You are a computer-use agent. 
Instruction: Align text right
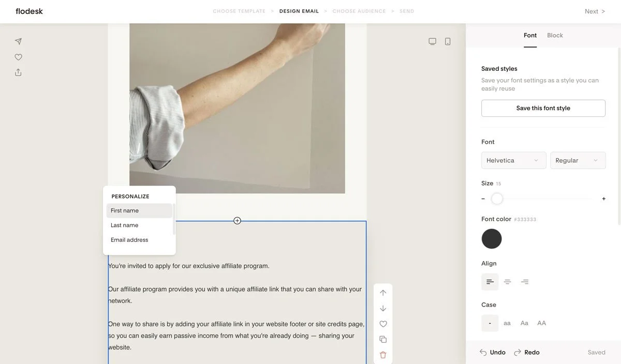pyautogui.click(x=525, y=282)
